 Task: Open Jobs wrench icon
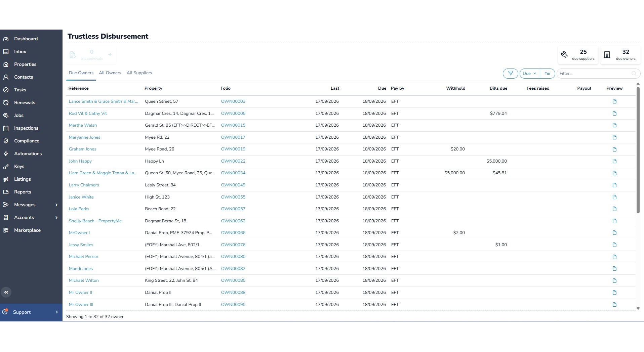6,116
